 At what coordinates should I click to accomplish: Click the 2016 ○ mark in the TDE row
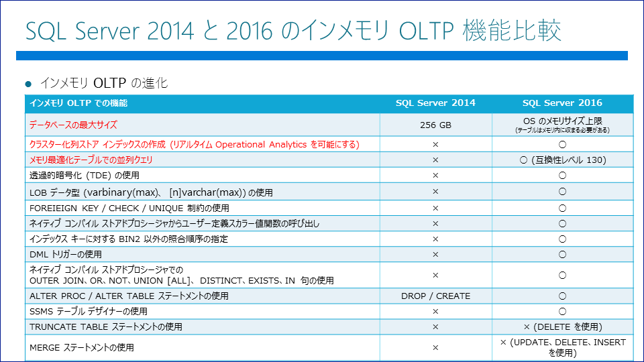562,176
